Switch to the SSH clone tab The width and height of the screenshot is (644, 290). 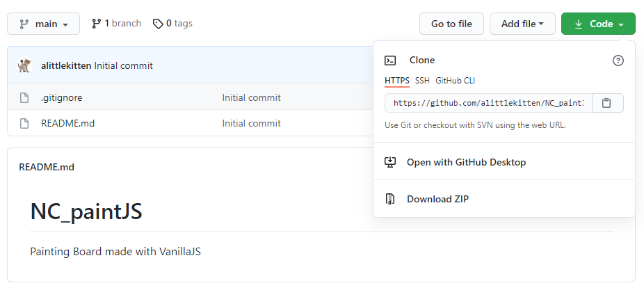point(422,81)
